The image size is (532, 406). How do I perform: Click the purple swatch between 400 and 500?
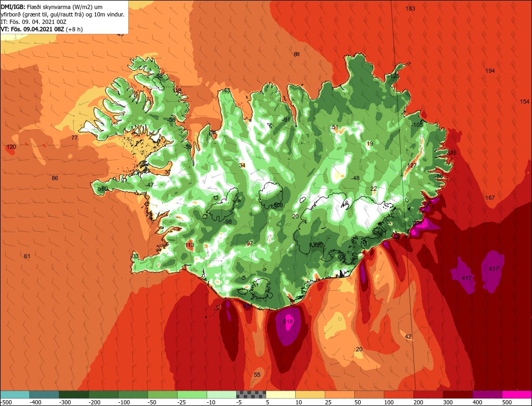coord(487,394)
